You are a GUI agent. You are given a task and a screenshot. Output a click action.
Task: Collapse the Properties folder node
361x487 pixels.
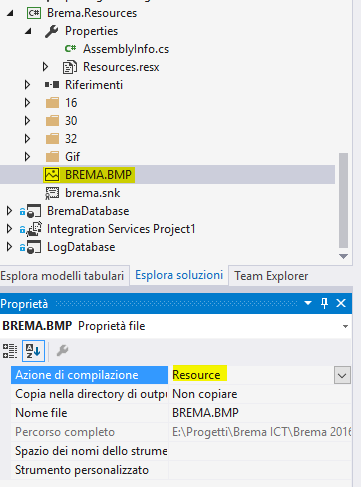pyautogui.click(x=28, y=31)
